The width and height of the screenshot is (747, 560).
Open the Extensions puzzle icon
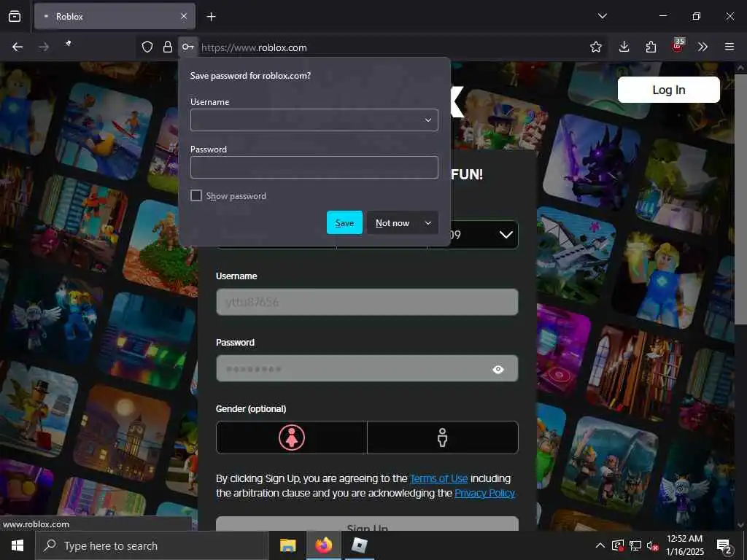point(651,47)
